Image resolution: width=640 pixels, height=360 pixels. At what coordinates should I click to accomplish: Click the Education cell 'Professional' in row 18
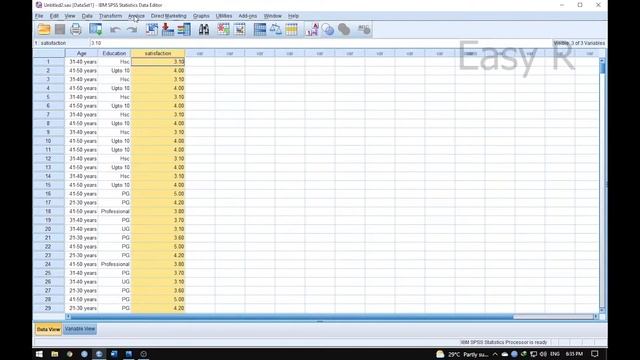click(114, 211)
